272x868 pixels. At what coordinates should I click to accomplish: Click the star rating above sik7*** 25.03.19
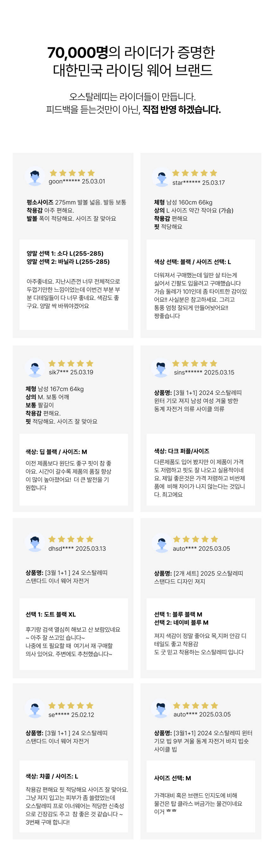[71, 363]
